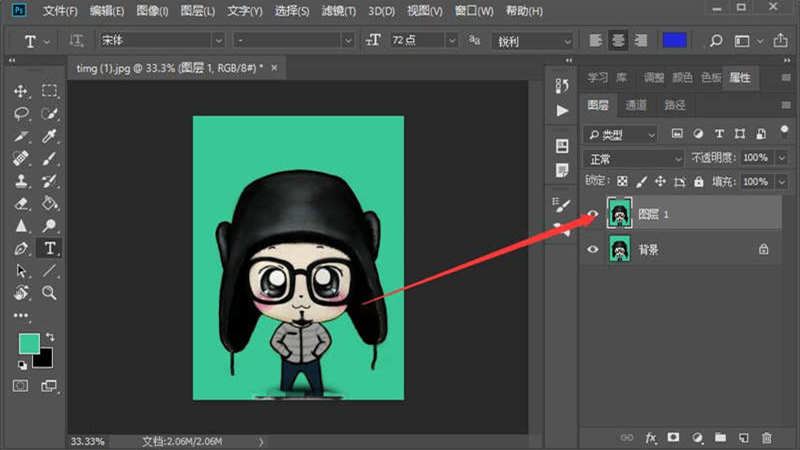This screenshot has height=450, width=800.
Task: Select the Lasso tool
Action: click(x=21, y=114)
